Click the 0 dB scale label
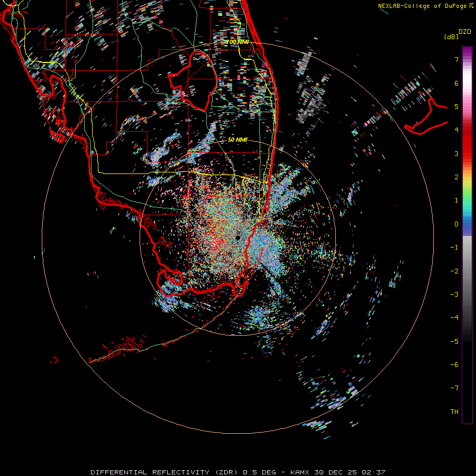 coord(456,224)
